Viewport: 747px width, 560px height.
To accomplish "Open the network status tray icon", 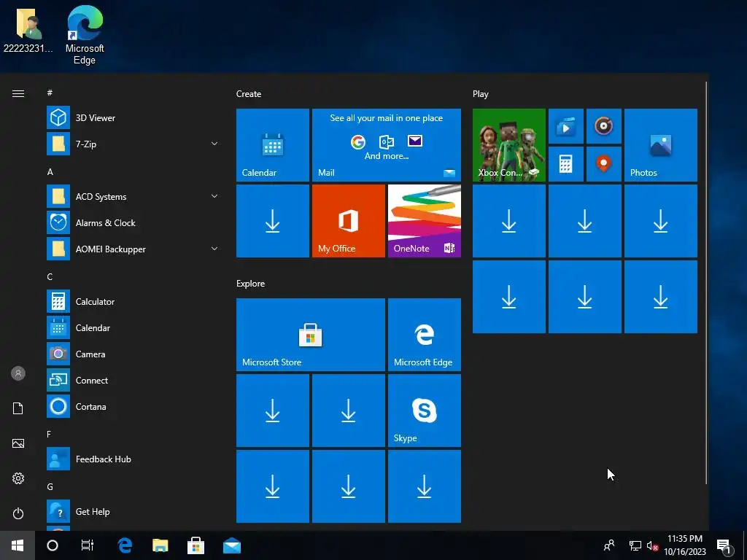I will pyautogui.click(x=635, y=545).
